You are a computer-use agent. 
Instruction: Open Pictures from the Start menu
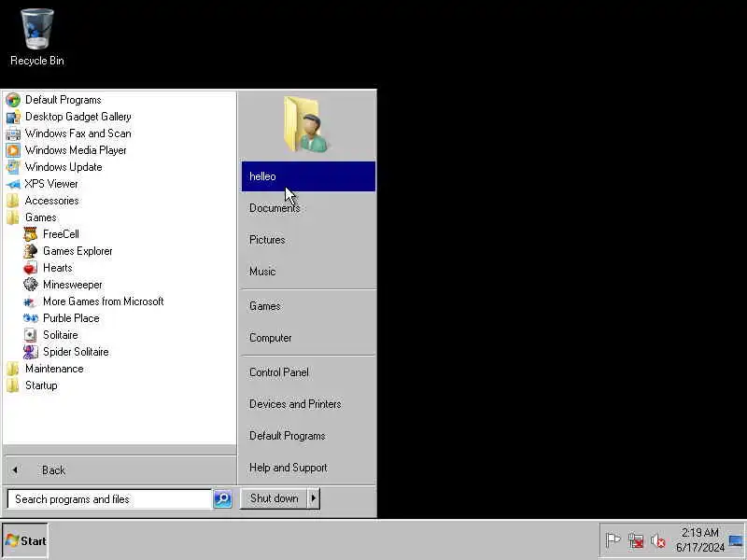click(x=308, y=240)
